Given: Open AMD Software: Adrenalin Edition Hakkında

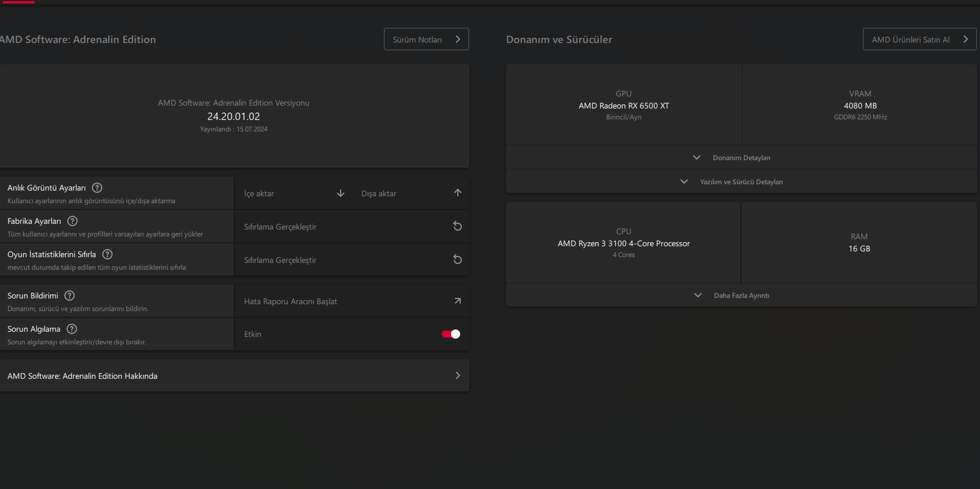Looking at the screenshot, I should point(234,376).
